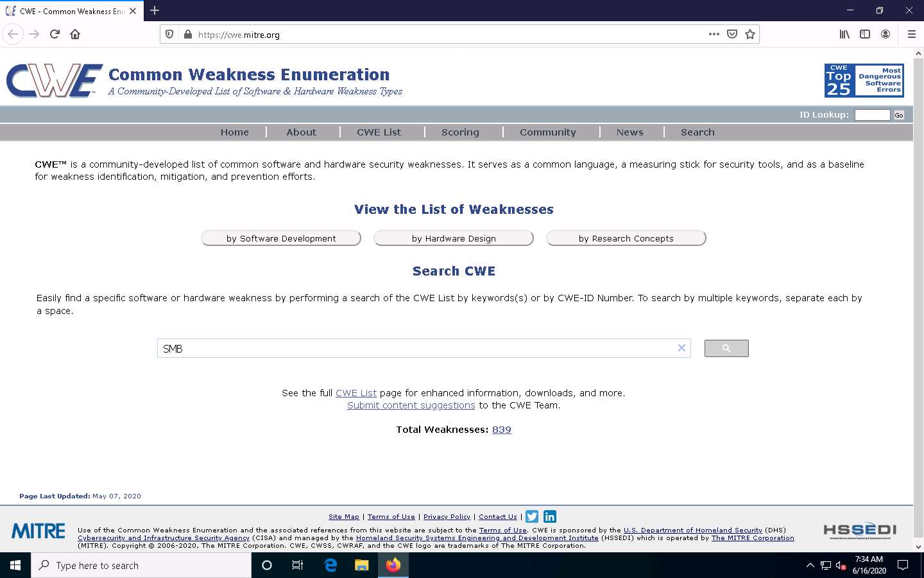The width and height of the screenshot is (924, 578).
Task: Click the CWE logo
Action: pyautogui.click(x=54, y=81)
